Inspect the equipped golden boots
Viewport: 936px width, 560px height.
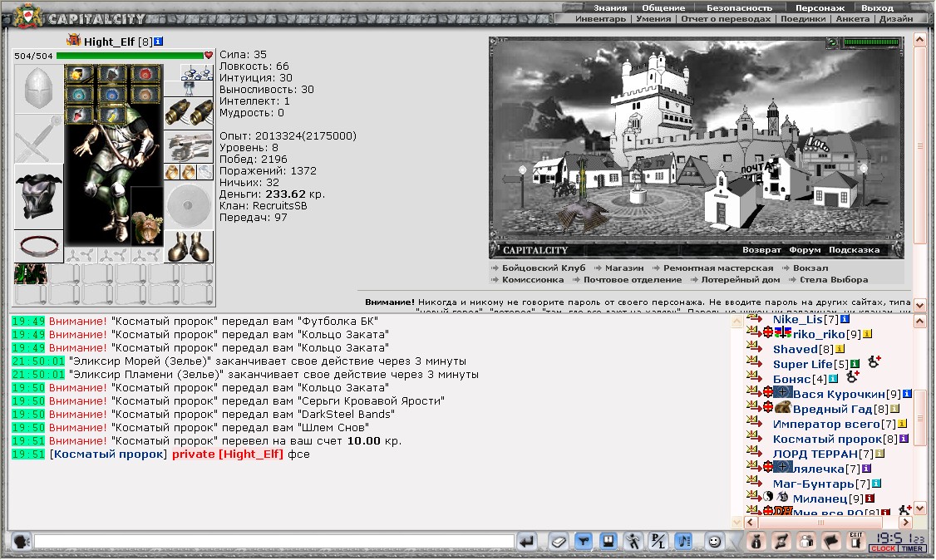pyautogui.click(x=189, y=247)
